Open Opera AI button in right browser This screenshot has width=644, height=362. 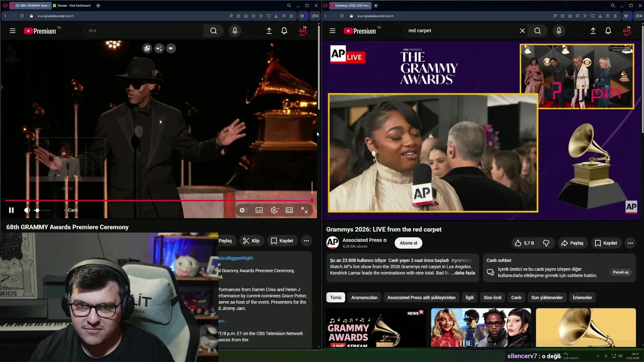(639, 16)
